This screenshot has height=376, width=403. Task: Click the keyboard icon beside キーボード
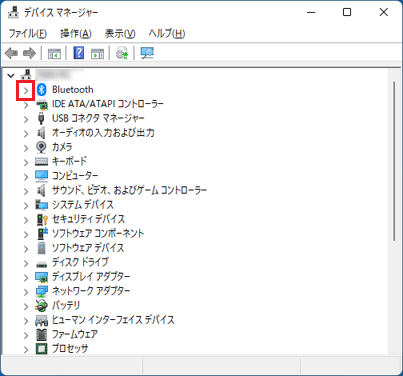point(41,161)
